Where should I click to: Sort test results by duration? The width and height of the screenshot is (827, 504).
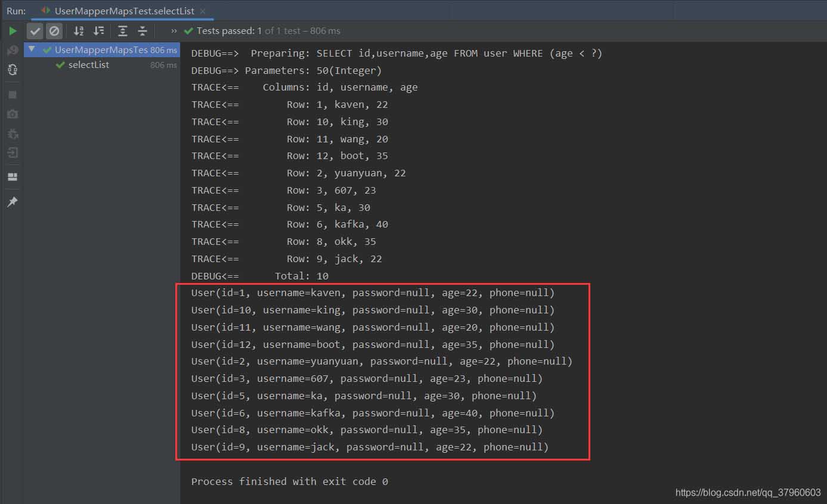(99, 31)
